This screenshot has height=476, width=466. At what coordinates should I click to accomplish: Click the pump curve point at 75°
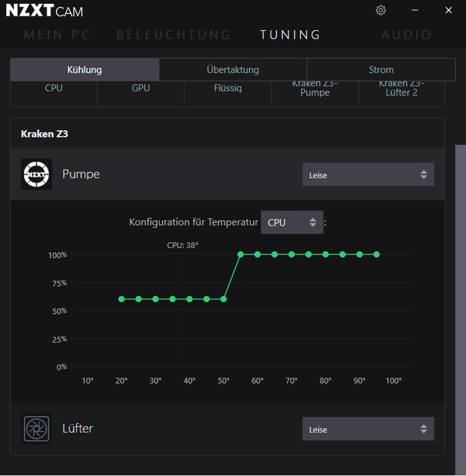pyautogui.click(x=309, y=255)
